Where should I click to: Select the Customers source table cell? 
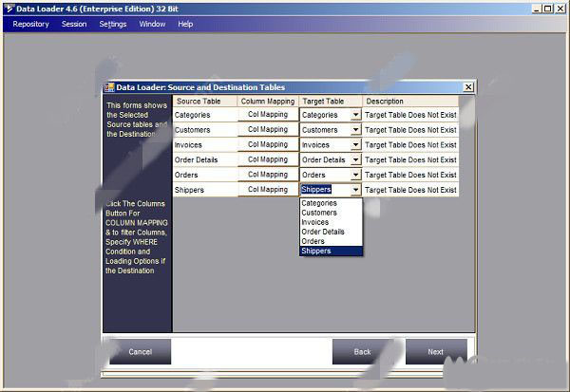point(205,130)
